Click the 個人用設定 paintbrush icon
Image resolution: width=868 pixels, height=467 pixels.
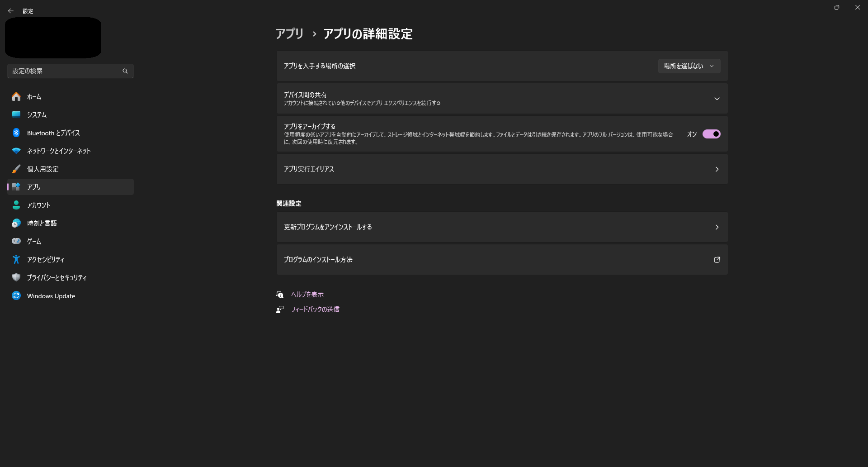(16, 169)
